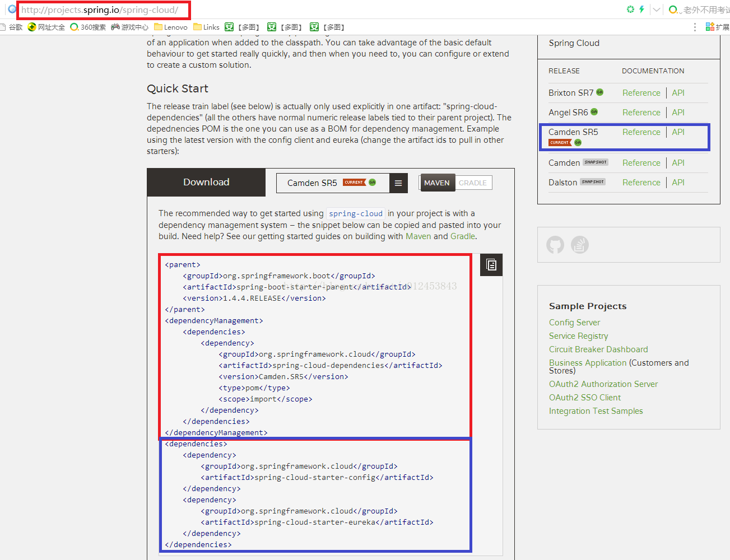Open Camden SNAPSHOT API documentation

click(678, 163)
